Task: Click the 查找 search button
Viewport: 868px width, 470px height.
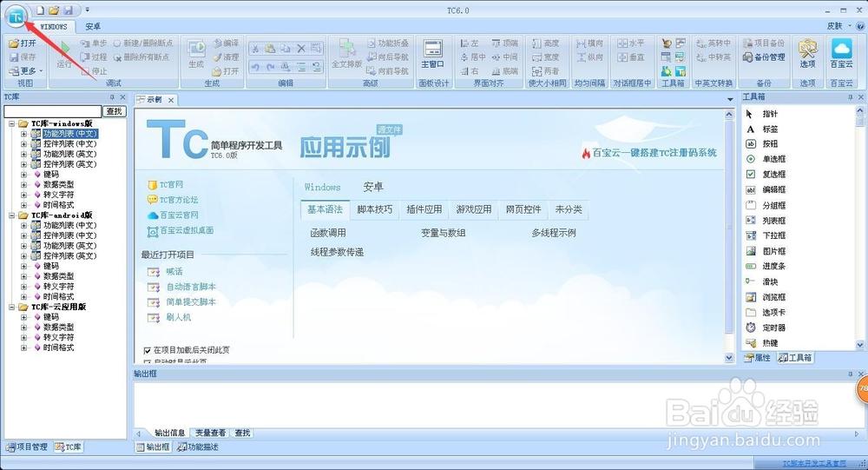Action: tap(115, 111)
